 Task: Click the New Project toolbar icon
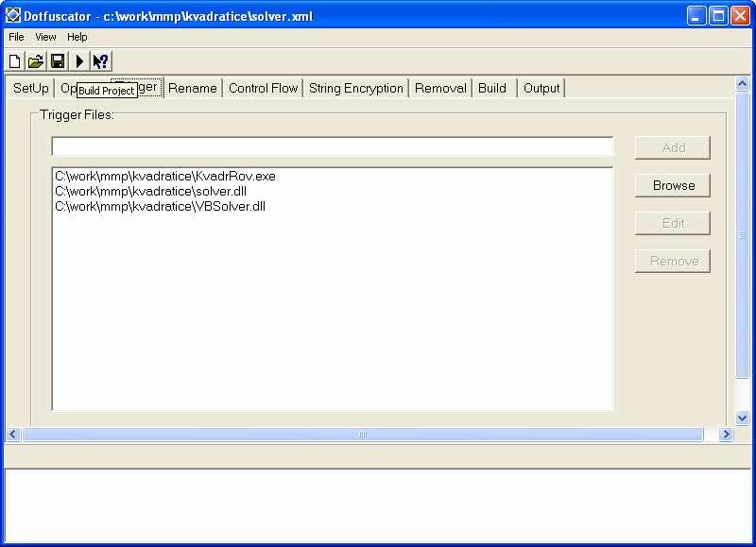(14, 61)
